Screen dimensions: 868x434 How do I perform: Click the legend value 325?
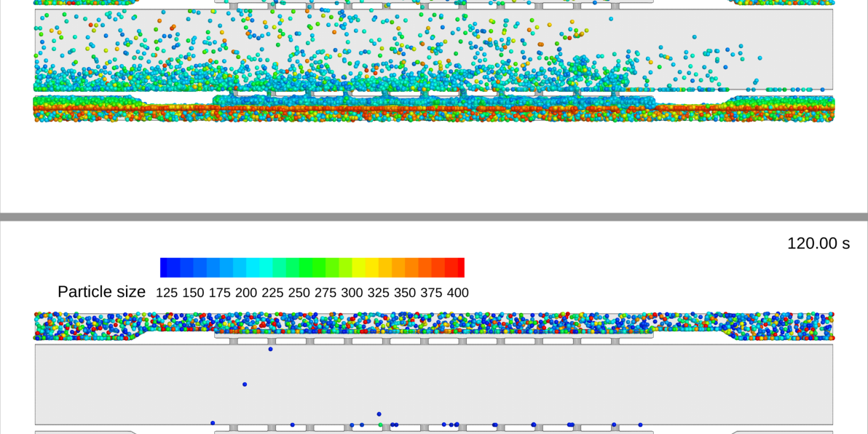click(x=379, y=293)
